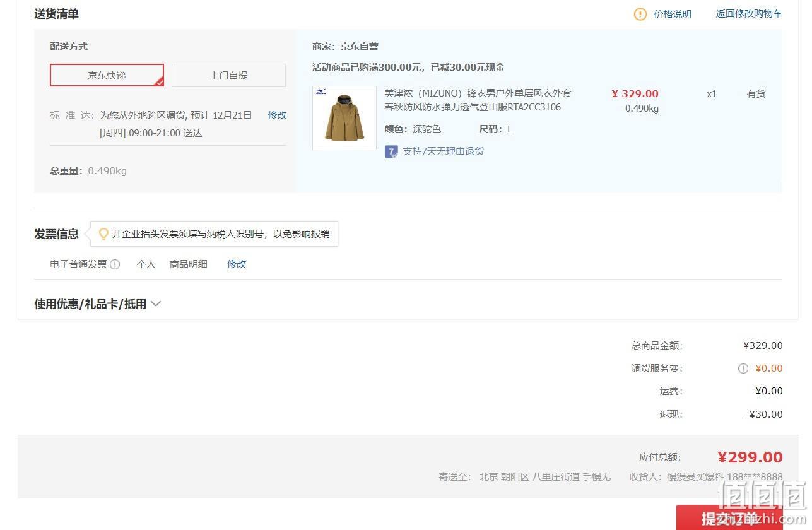Viewport: 812px width, 530px height.
Task: Click the item price ¥ 329.00
Action: (x=635, y=94)
